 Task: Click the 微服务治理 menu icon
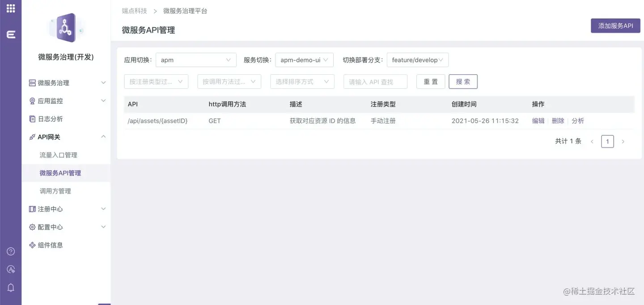(x=32, y=83)
